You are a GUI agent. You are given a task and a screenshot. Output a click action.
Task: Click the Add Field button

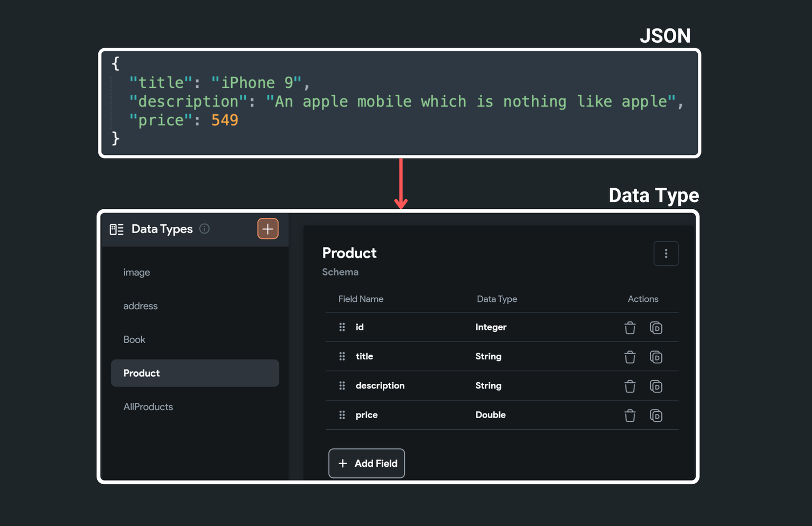coord(366,464)
